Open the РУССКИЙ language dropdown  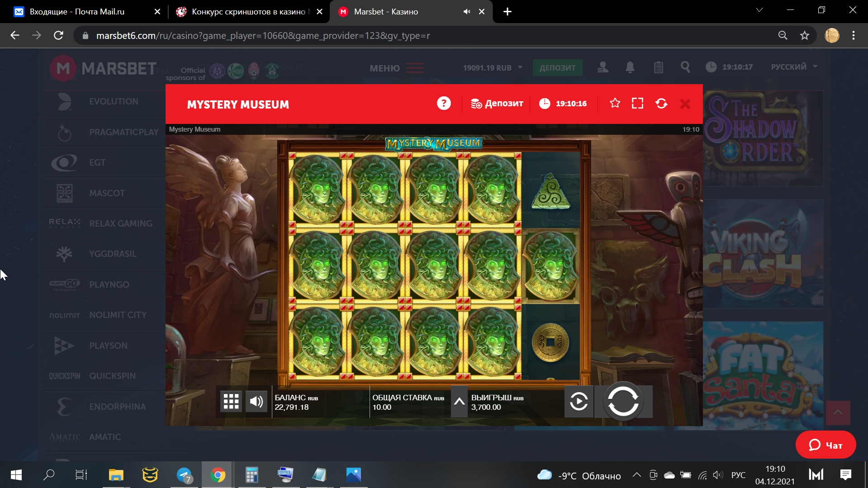794,67
